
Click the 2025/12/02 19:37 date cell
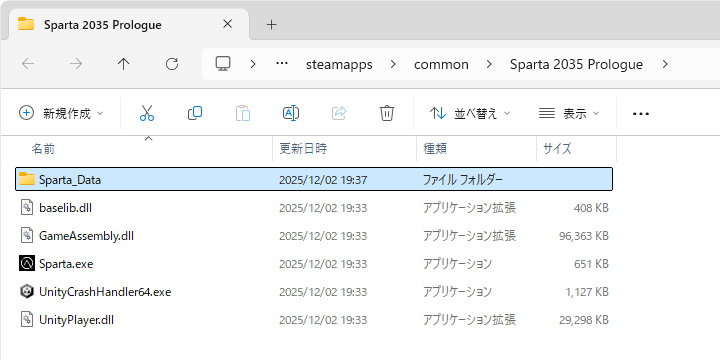323,180
